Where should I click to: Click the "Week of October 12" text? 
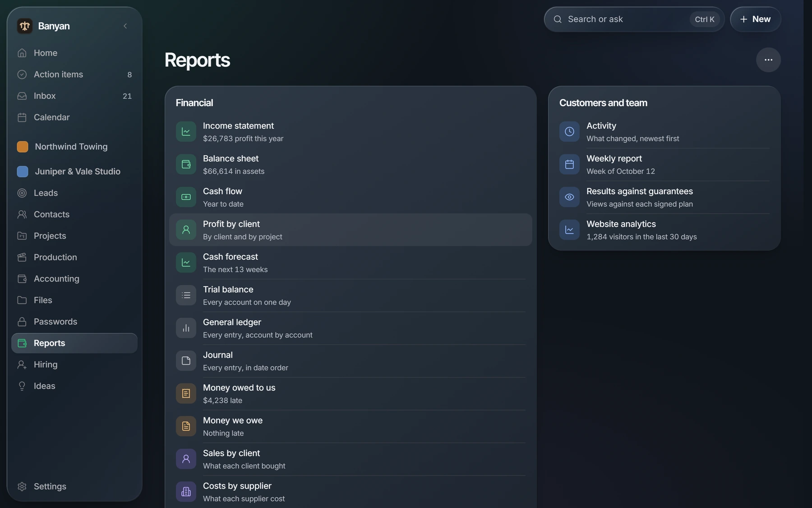coord(621,172)
